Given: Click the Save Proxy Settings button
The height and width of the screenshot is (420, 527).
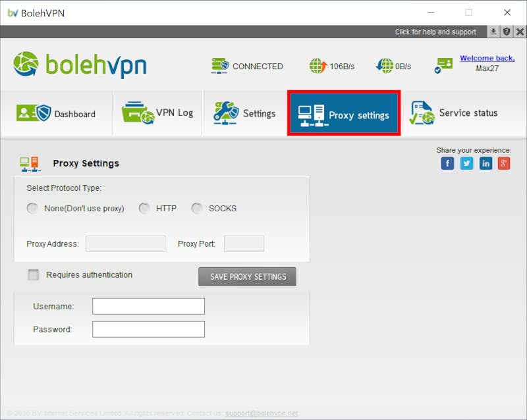Looking at the screenshot, I should tap(248, 277).
